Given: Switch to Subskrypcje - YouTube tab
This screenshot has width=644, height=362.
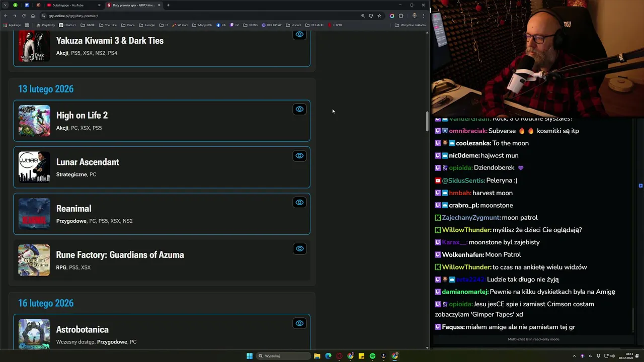Looking at the screenshot, I should click(x=73, y=5).
